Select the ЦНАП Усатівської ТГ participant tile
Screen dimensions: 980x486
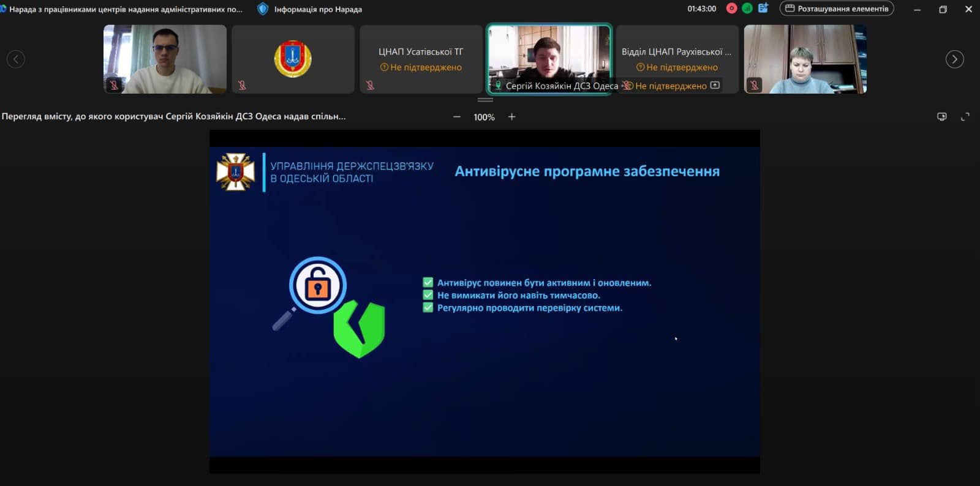click(x=421, y=59)
